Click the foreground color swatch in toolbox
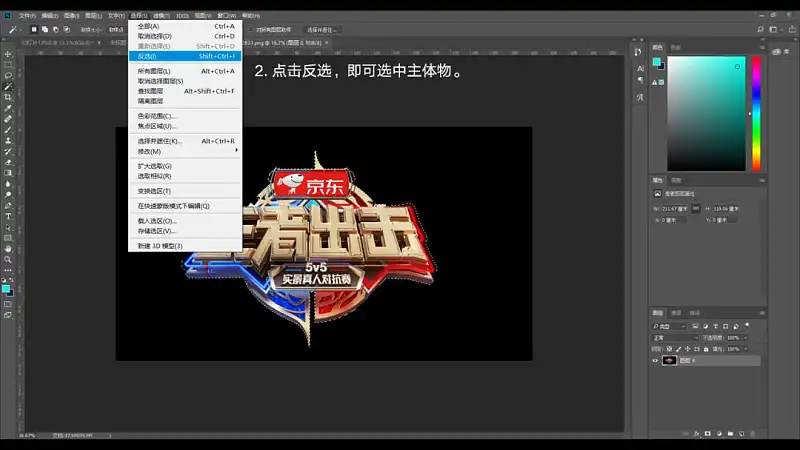This screenshot has width=800, height=450. (x=6, y=289)
